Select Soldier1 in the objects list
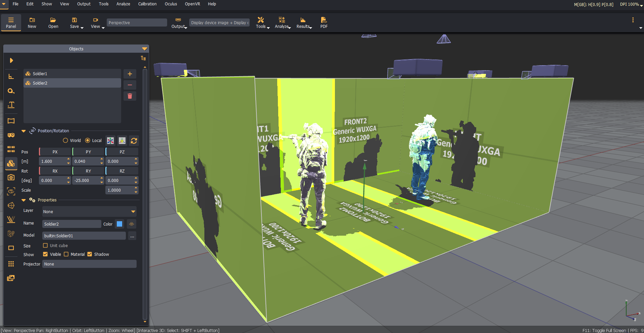Screen dimensions: 644x333 click(x=72, y=74)
